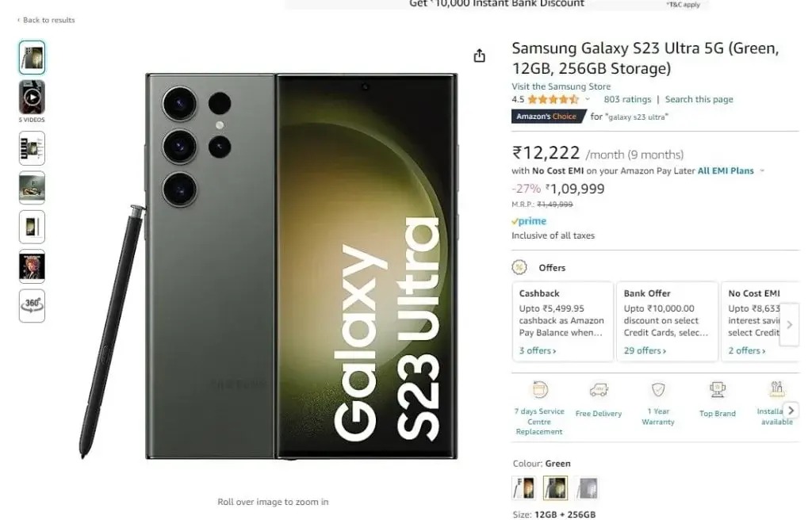This screenshot has height=520, width=812.
Task: Play the product videos thumbnail
Action: tap(32, 97)
